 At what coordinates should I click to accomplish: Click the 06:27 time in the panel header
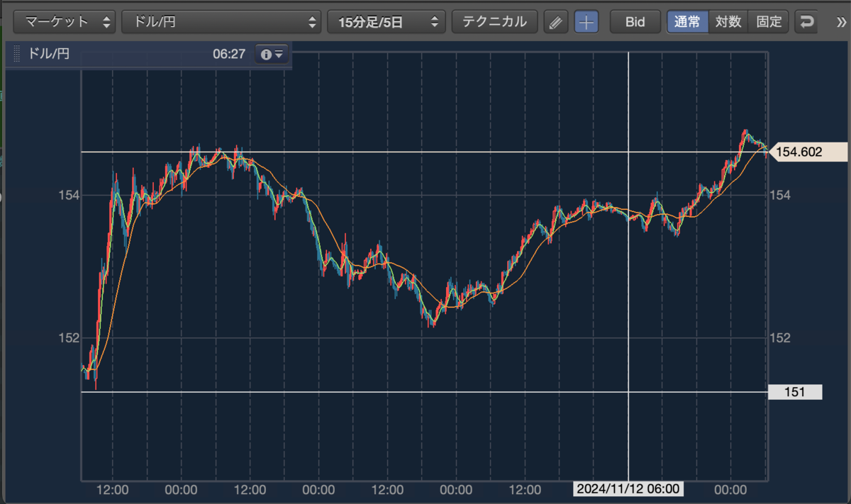(228, 54)
